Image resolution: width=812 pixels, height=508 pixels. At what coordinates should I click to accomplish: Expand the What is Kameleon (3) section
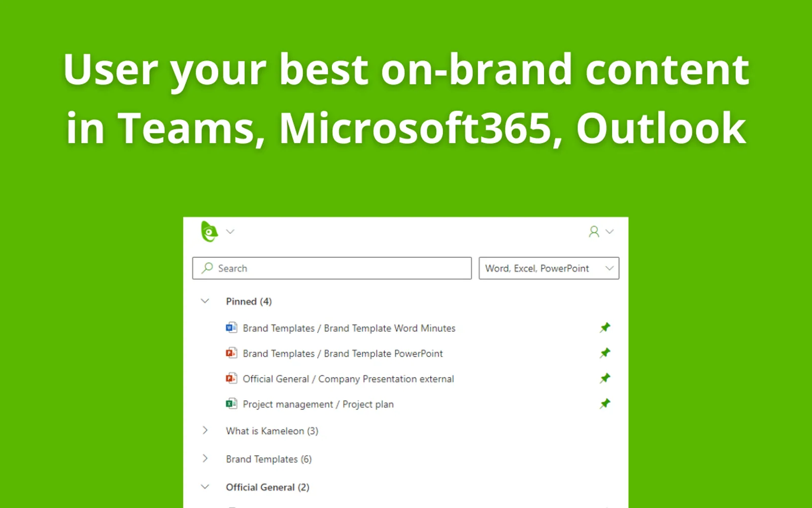pos(205,430)
